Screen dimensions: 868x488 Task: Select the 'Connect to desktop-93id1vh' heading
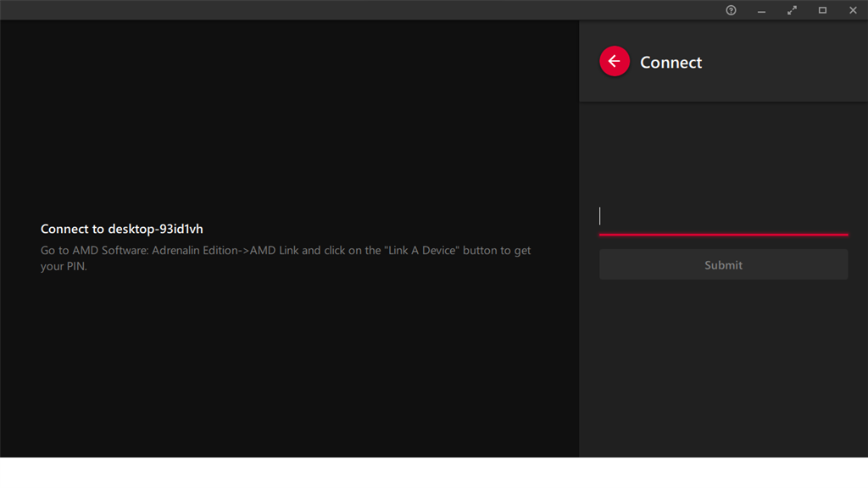coord(122,229)
